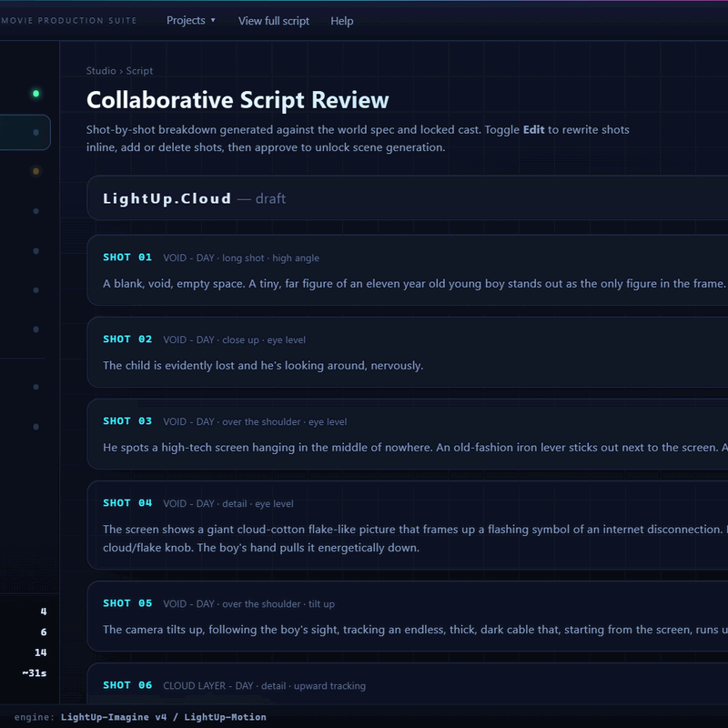Select 'The child is evidently lost' description
Image resolution: width=728 pixels, height=728 pixels.
pos(263,366)
